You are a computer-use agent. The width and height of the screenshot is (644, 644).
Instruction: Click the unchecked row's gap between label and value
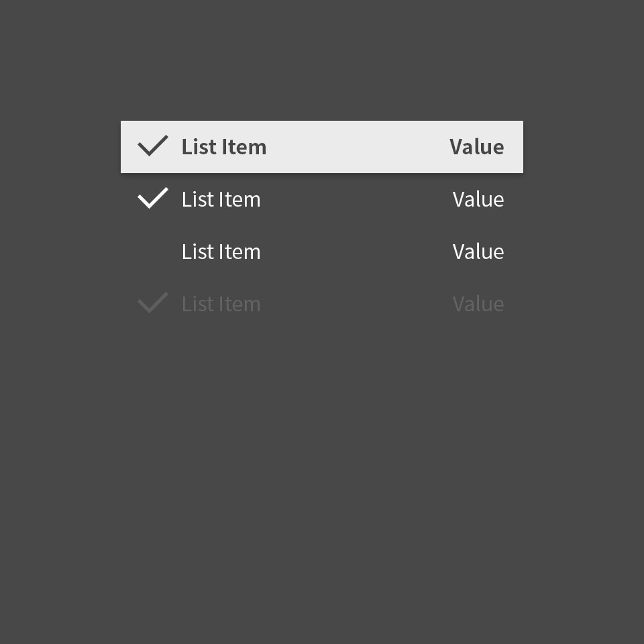(356, 252)
